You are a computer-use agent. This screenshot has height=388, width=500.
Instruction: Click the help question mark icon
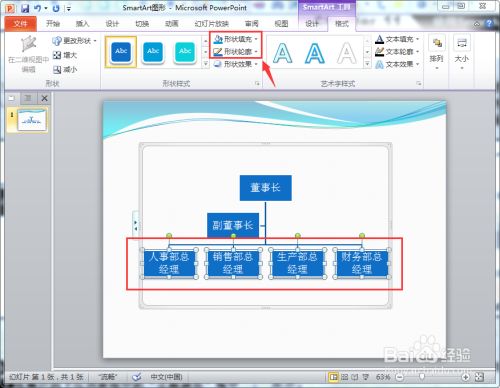point(489,23)
